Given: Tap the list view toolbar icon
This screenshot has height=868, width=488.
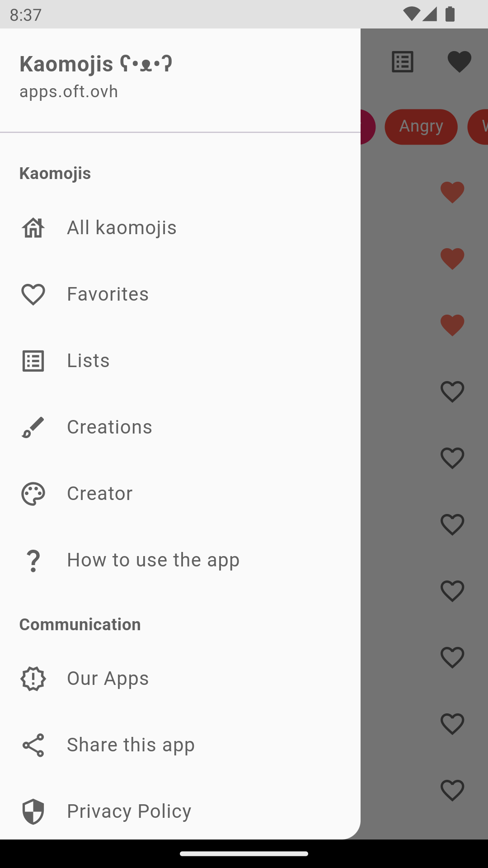Looking at the screenshot, I should point(403,62).
